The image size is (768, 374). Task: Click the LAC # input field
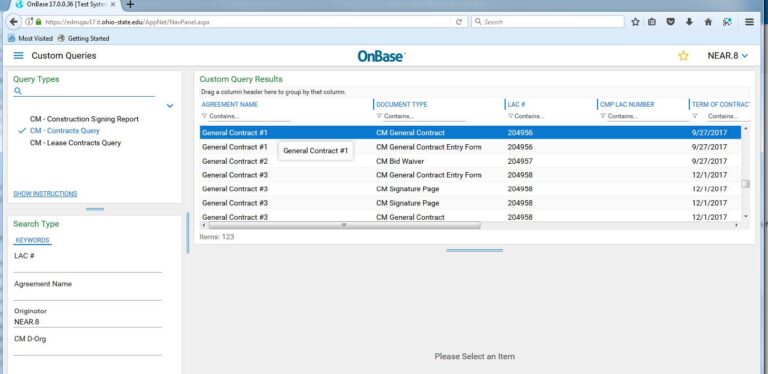[x=87, y=267]
